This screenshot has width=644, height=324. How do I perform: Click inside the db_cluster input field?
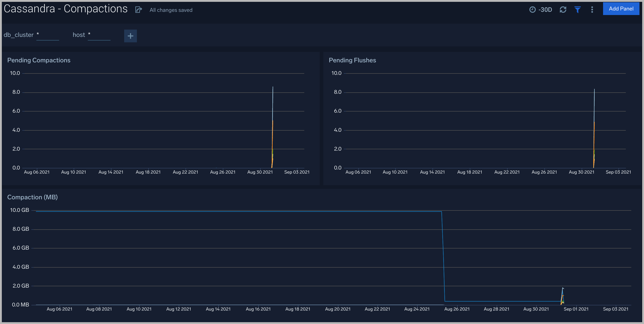(48, 35)
